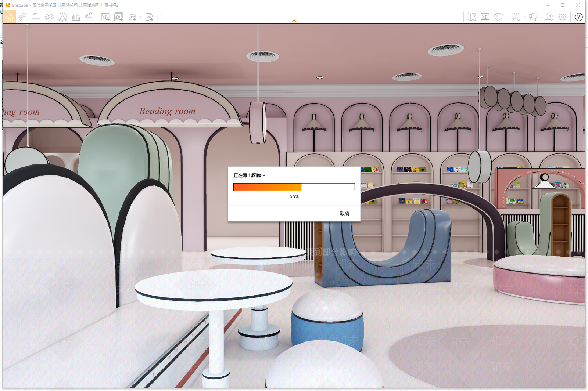Click the batch rendering export icon
The width and height of the screenshot is (588, 391).
tap(118, 17)
